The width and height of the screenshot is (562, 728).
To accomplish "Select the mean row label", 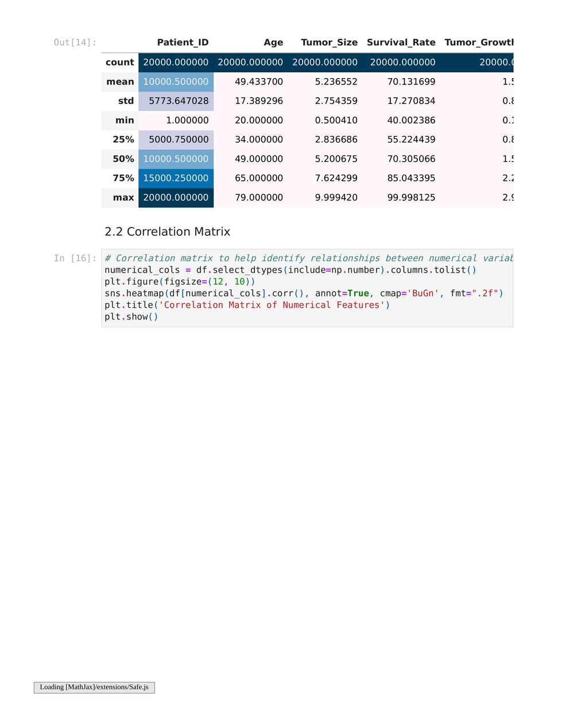I will pyautogui.click(x=120, y=82).
